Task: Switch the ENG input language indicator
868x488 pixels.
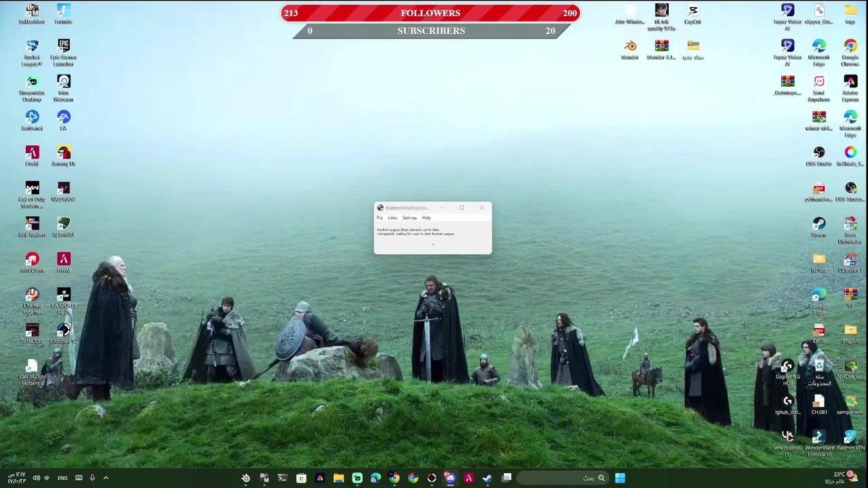Action: tap(62, 478)
